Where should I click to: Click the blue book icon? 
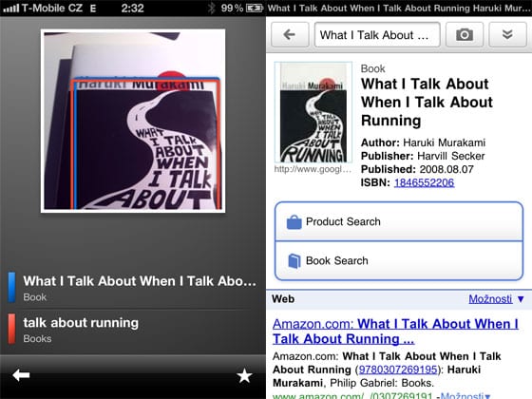tap(294, 261)
